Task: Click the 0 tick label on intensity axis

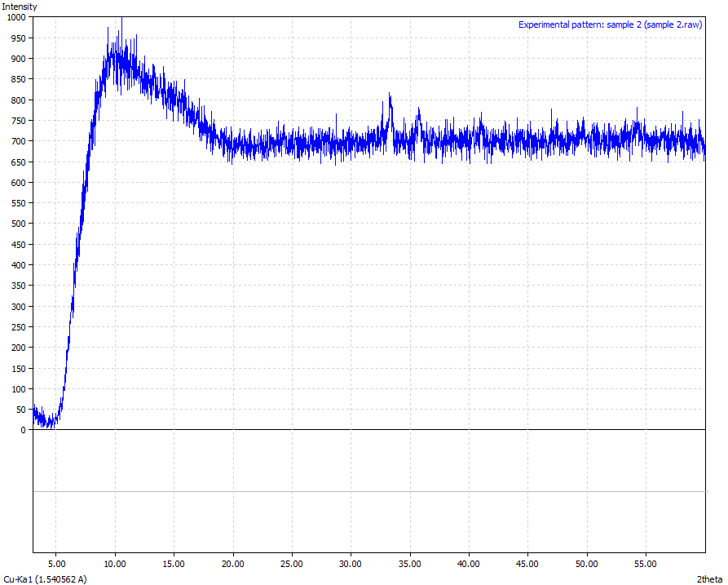Action: (24, 429)
